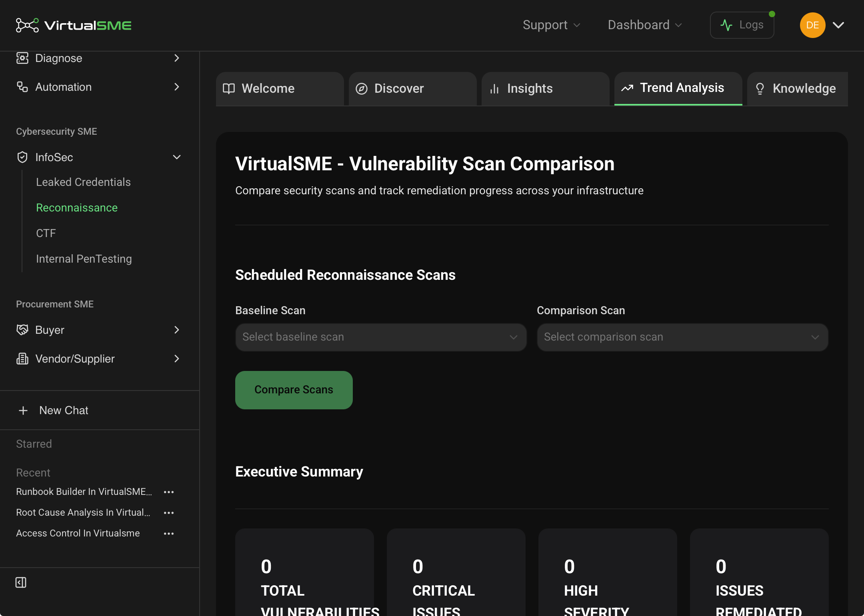Screen dimensions: 864x616
Task: Click the Total Vulnerabilities summary card
Action: pyautogui.click(x=304, y=572)
